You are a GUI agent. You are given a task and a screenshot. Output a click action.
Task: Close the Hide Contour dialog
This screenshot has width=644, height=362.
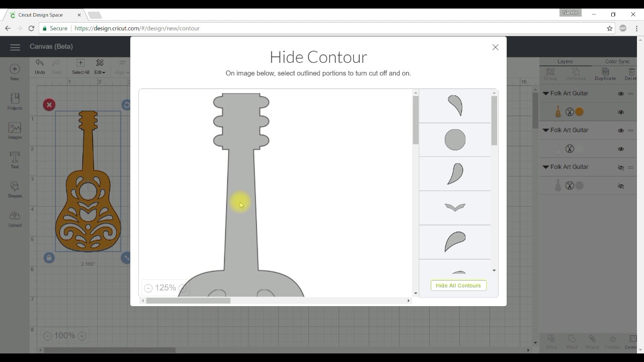click(x=495, y=47)
